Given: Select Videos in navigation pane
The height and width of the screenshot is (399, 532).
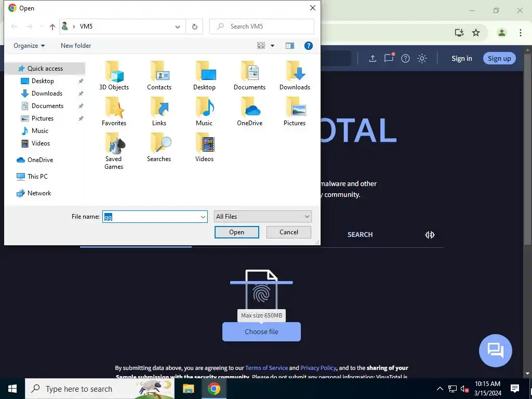Looking at the screenshot, I should click(41, 143).
